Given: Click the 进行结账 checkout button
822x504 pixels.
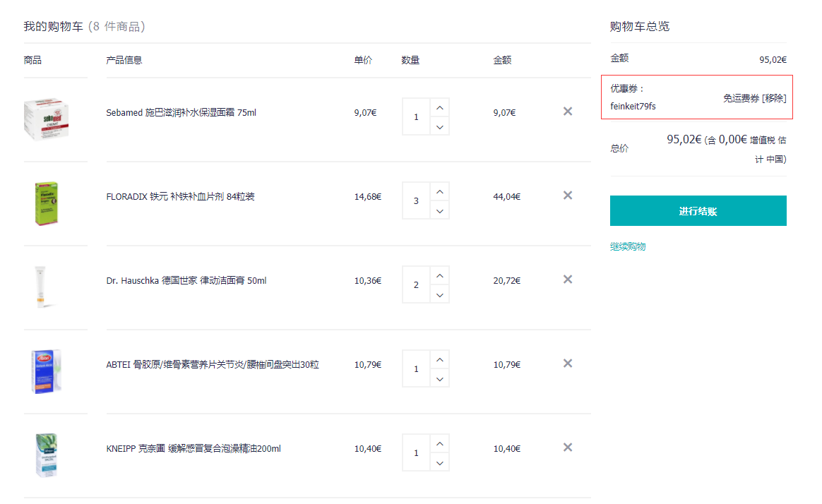Looking at the screenshot, I should [698, 210].
